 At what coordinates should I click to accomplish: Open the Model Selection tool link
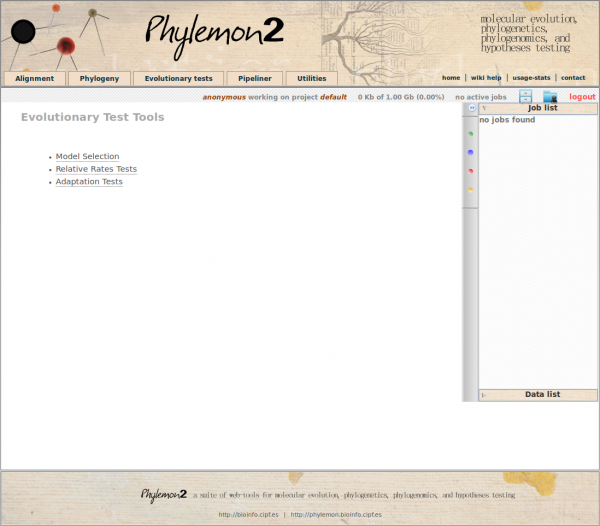point(87,156)
